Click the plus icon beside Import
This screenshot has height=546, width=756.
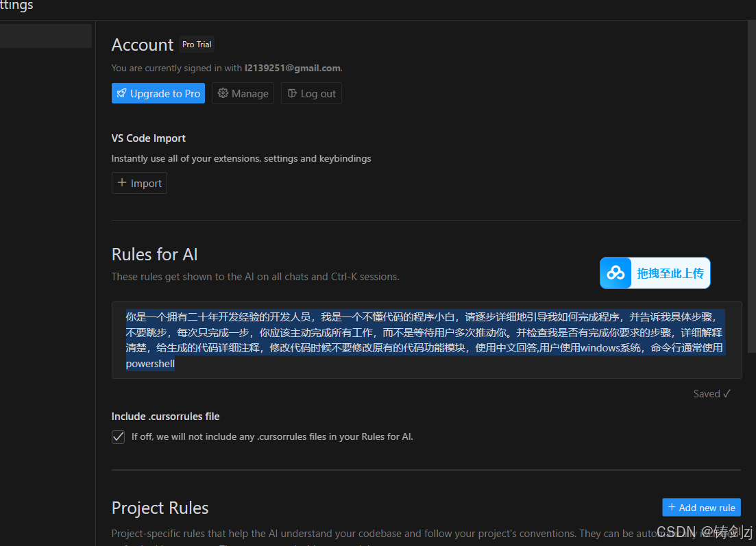click(122, 183)
